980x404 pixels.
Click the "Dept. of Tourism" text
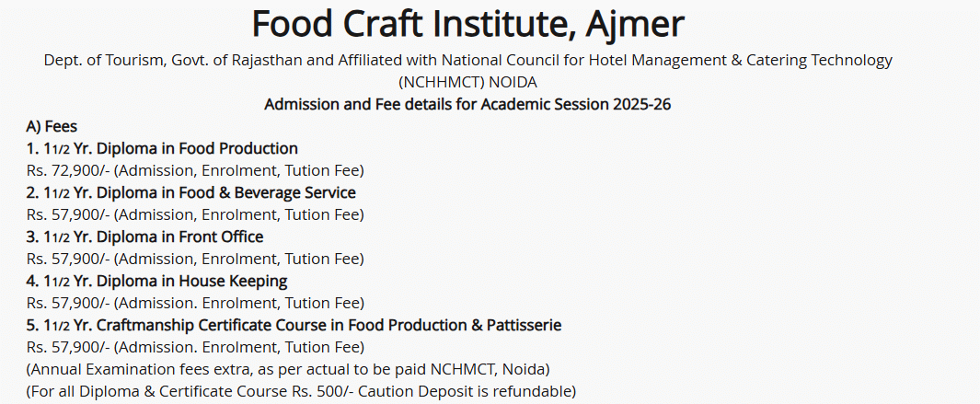tap(98, 61)
